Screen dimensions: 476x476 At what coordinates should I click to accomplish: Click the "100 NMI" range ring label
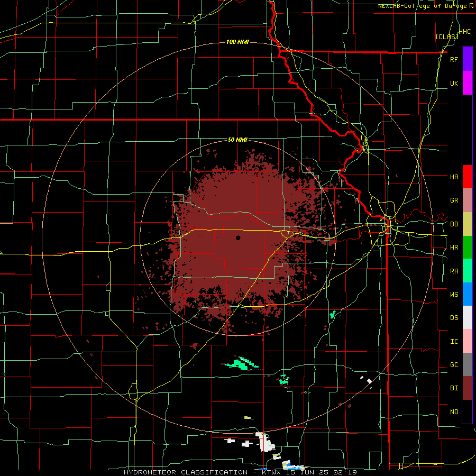click(237, 42)
